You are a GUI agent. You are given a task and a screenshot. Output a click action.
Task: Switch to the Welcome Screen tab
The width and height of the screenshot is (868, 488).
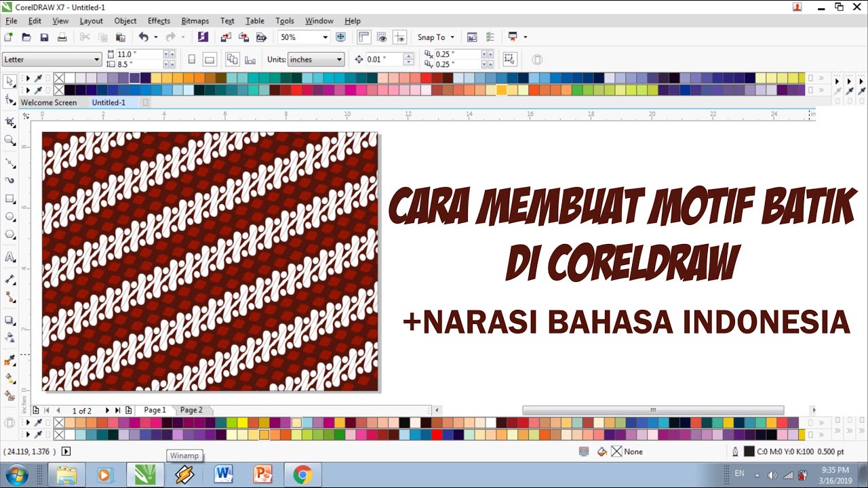tap(49, 102)
